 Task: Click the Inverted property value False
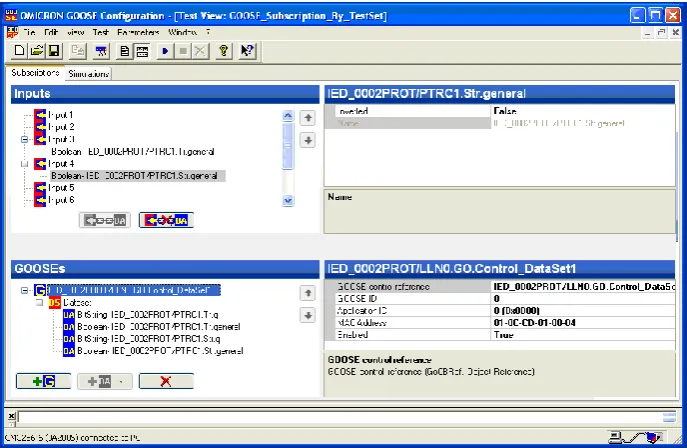(583, 111)
